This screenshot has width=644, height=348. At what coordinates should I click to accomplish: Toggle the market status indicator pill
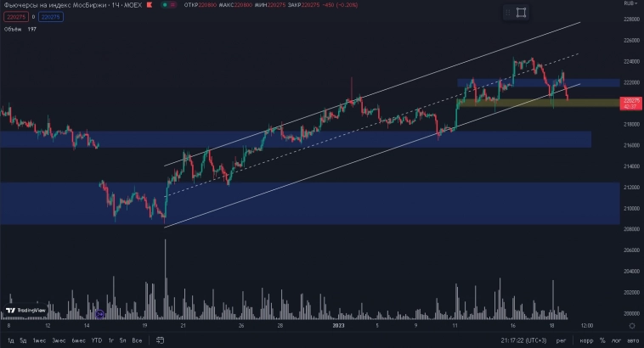click(168, 5)
